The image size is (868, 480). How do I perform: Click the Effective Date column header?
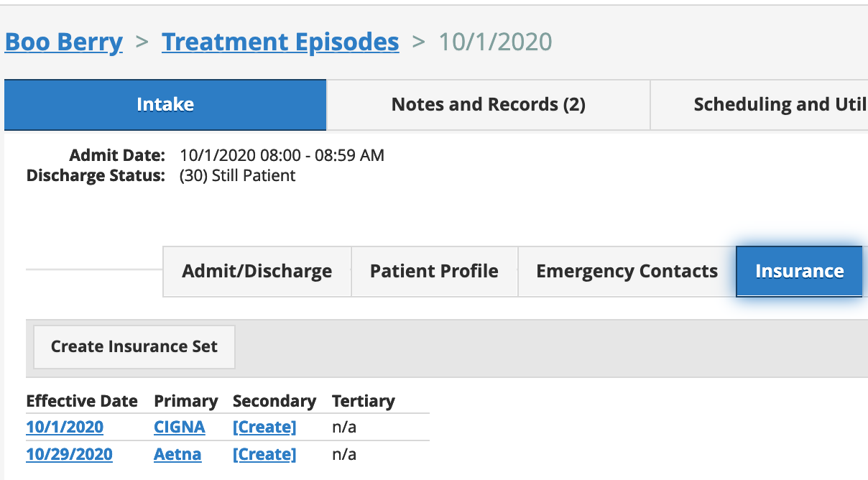pos(82,401)
